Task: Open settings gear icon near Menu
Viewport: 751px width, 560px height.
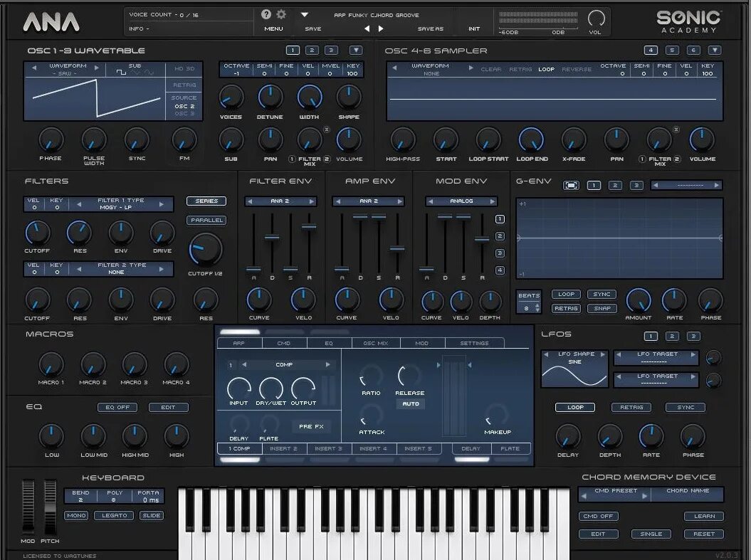Action: tap(281, 14)
